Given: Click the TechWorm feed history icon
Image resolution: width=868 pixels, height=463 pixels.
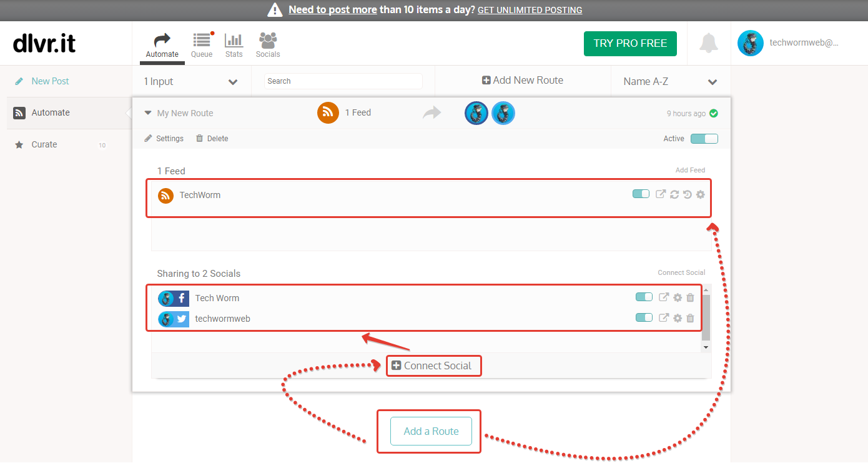Looking at the screenshot, I should (687, 194).
